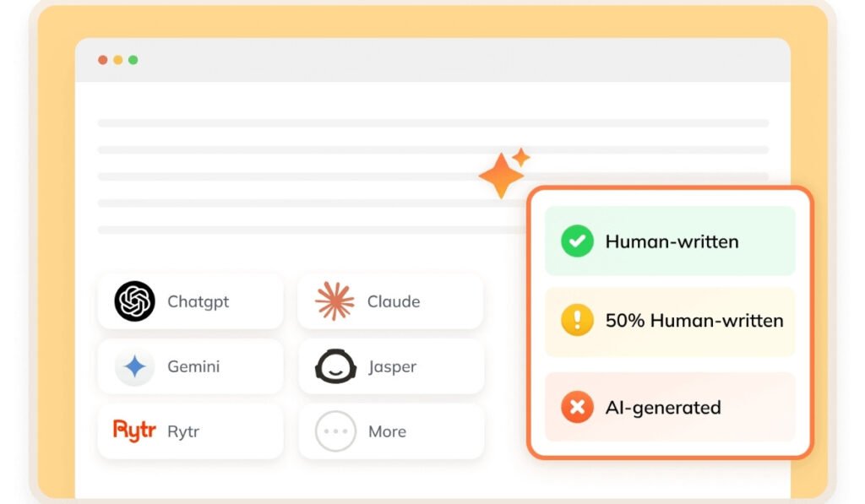Click the small orange sparkle star
The image size is (865, 504).
click(520, 158)
